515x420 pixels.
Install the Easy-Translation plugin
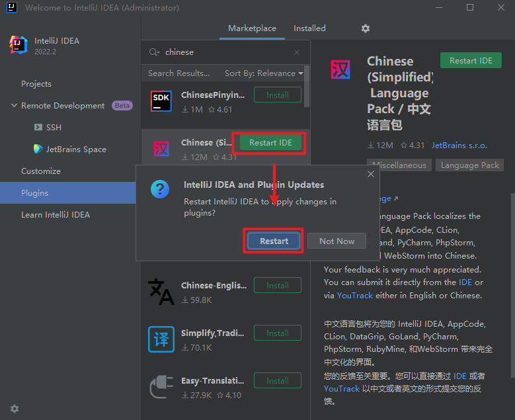click(x=278, y=380)
